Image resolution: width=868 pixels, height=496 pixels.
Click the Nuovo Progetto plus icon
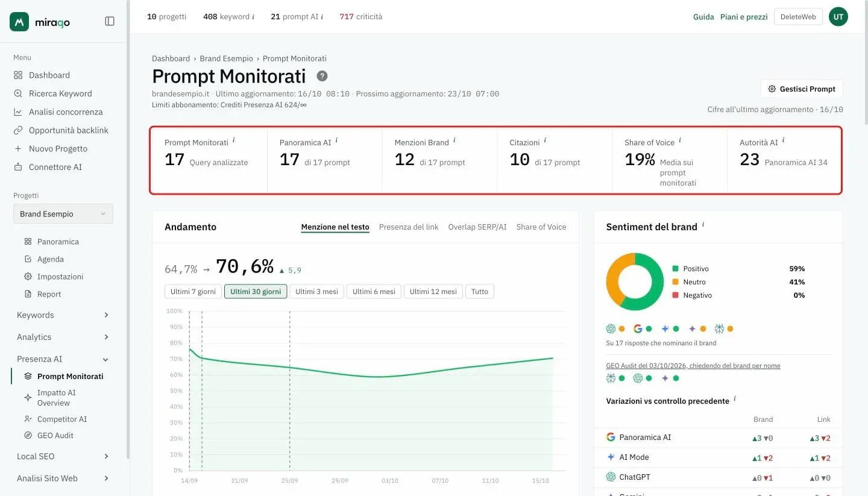(x=18, y=149)
